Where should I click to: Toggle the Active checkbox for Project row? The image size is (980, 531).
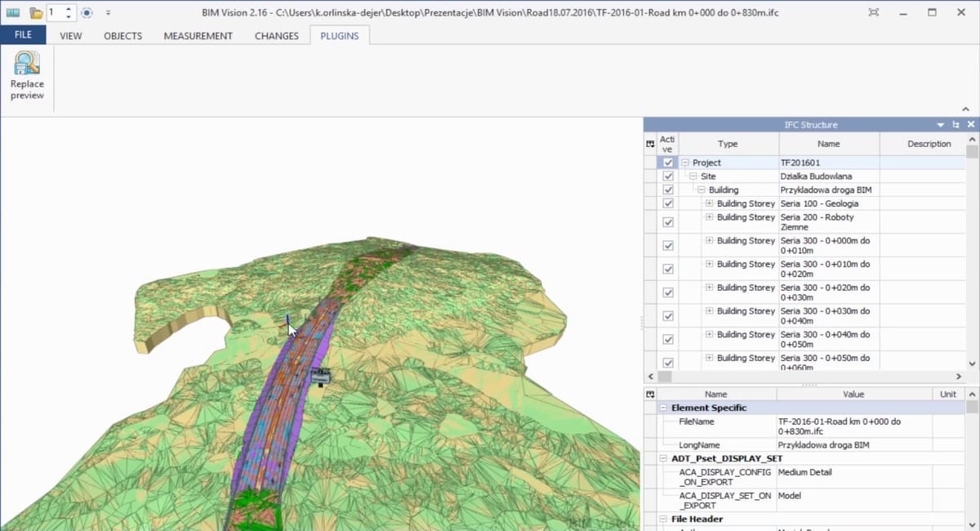click(x=668, y=163)
